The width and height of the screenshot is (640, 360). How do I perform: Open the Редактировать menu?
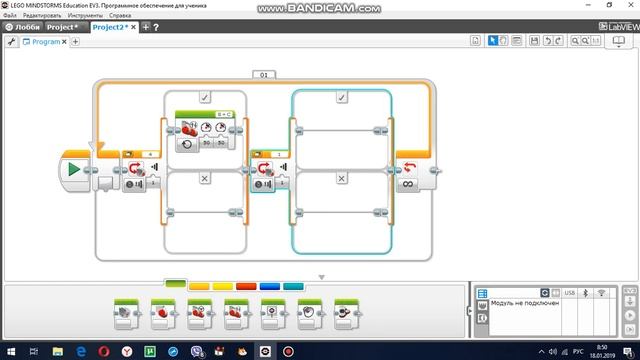click(42, 15)
